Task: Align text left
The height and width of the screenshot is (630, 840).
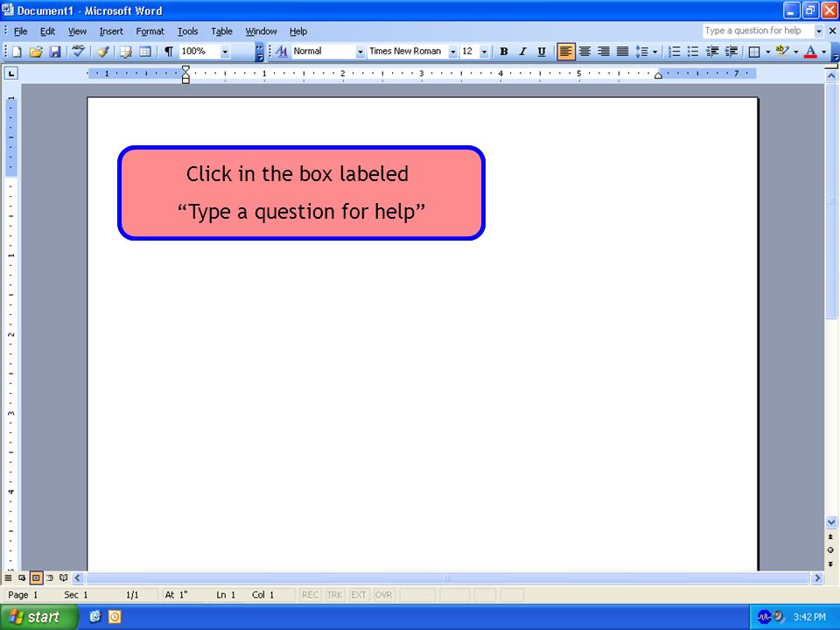Action: point(566,52)
